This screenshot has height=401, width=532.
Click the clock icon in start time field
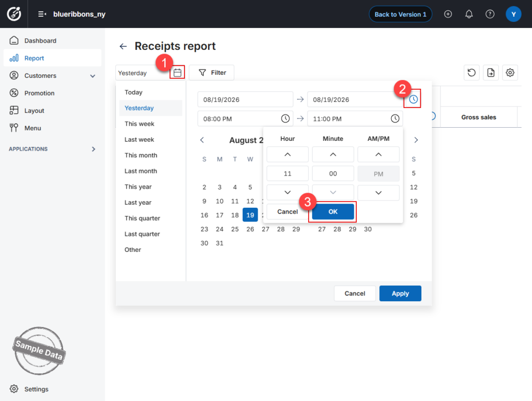tap(285, 118)
